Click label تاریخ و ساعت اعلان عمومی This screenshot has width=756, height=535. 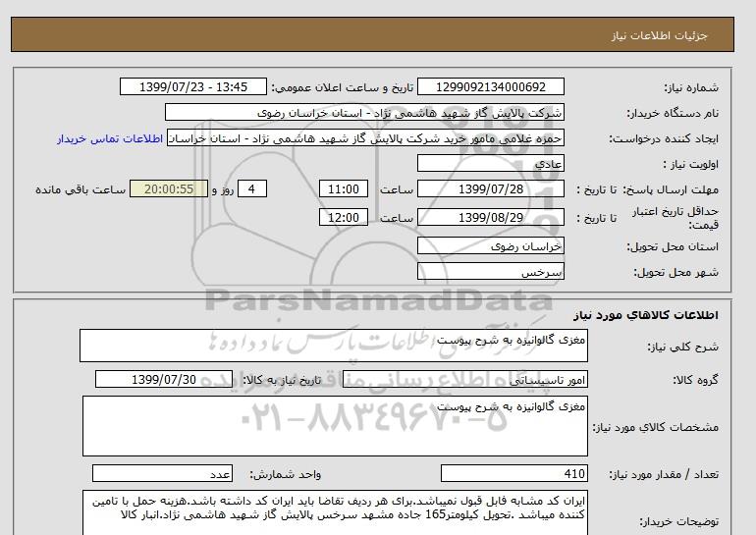343,87
